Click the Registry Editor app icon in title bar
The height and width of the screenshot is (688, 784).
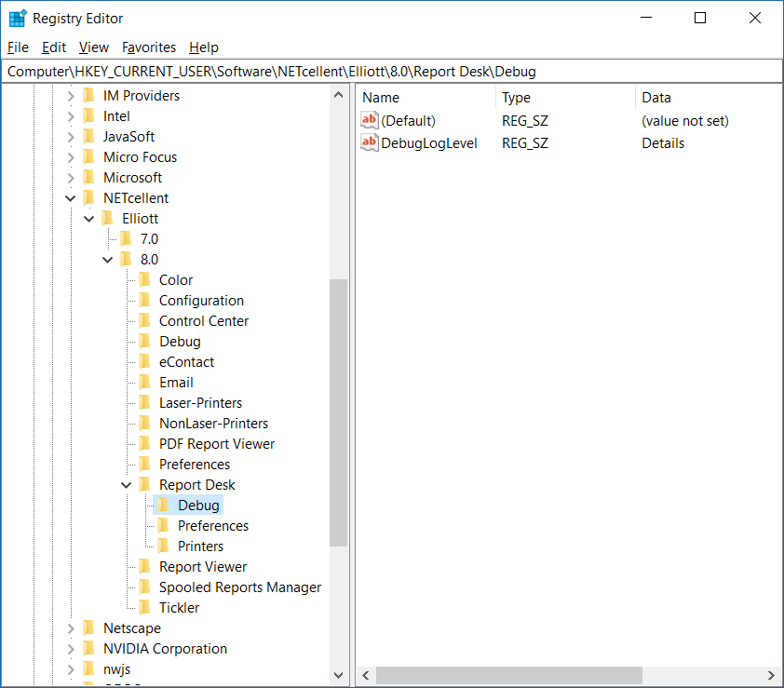click(x=18, y=18)
